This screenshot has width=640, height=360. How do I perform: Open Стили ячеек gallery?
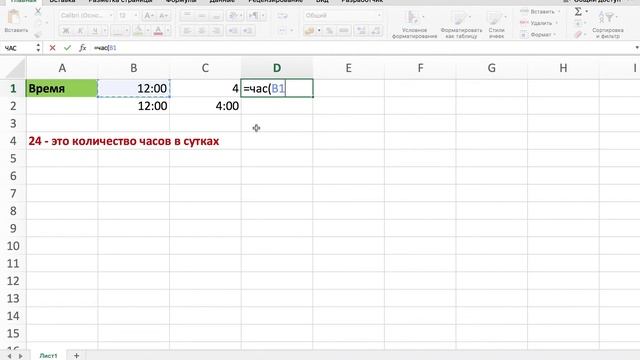496,24
